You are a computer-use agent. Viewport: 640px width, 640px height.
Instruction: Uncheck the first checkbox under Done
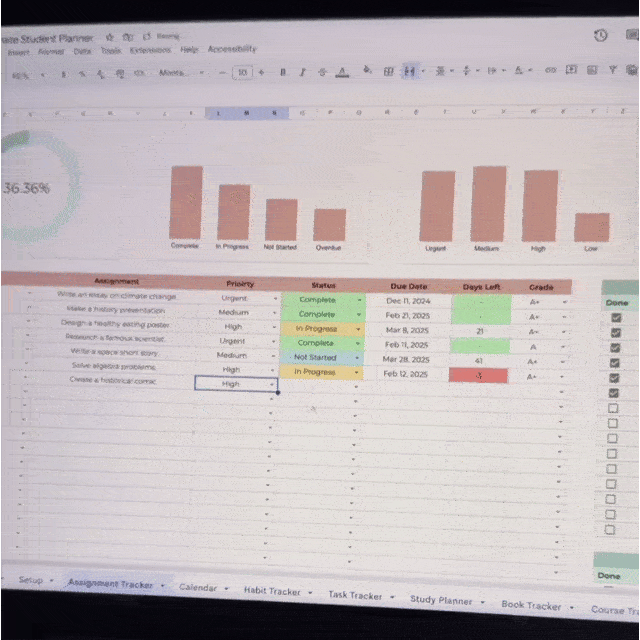point(615,318)
